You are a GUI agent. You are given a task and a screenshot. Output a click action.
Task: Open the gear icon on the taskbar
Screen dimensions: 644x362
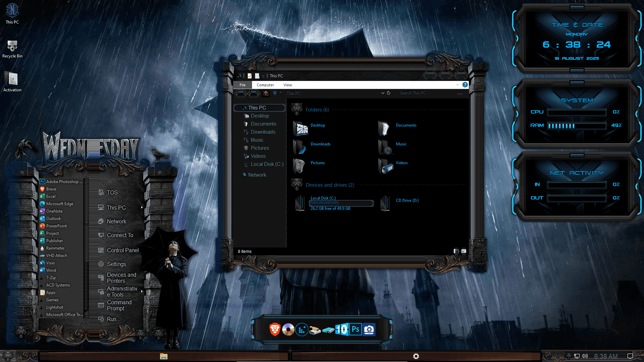click(416, 356)
